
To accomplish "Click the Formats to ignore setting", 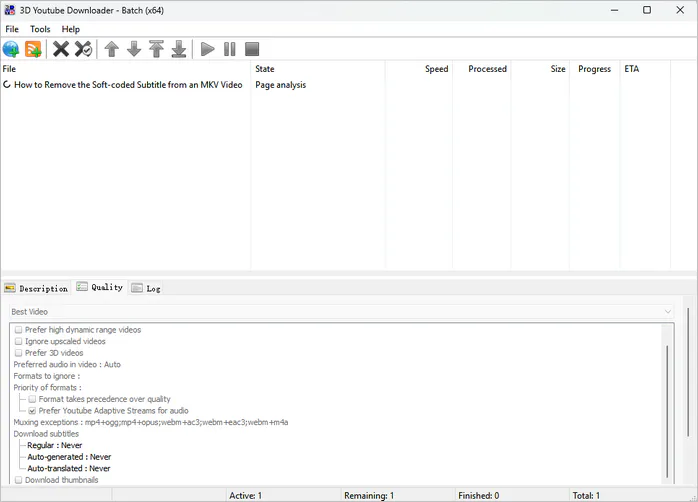I will (x=47, y=376).
